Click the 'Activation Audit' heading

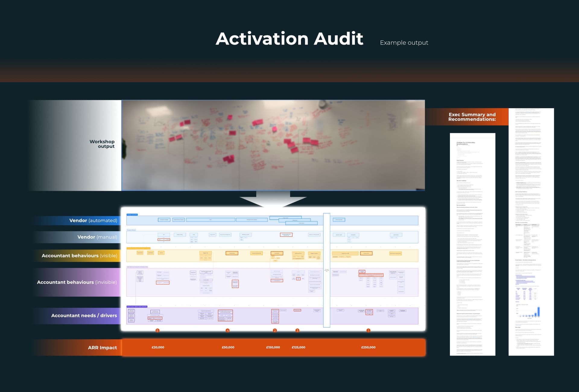point(289,39)
